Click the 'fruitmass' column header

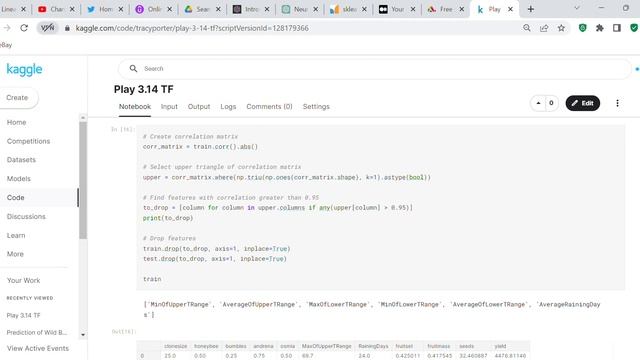click(439, 346)
